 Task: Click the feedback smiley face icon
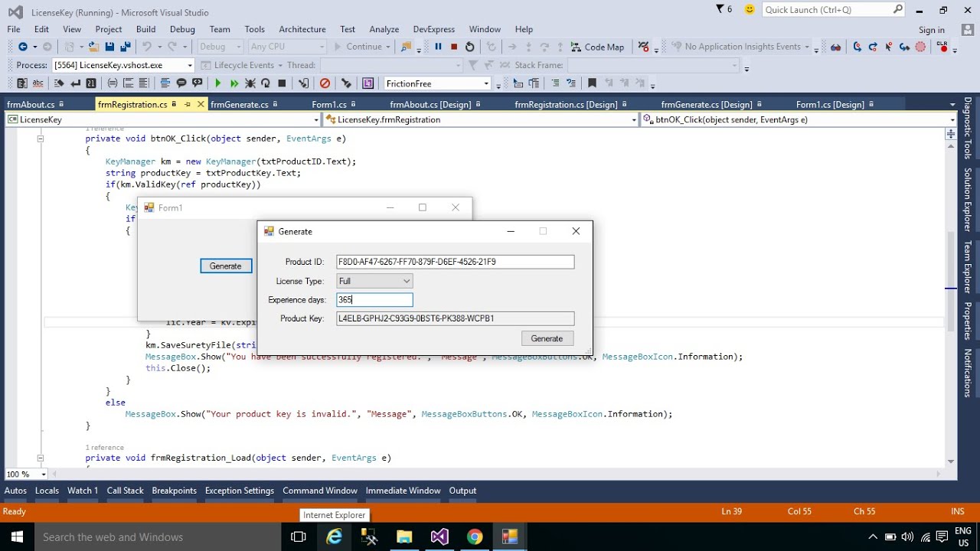tap(750, 9)
